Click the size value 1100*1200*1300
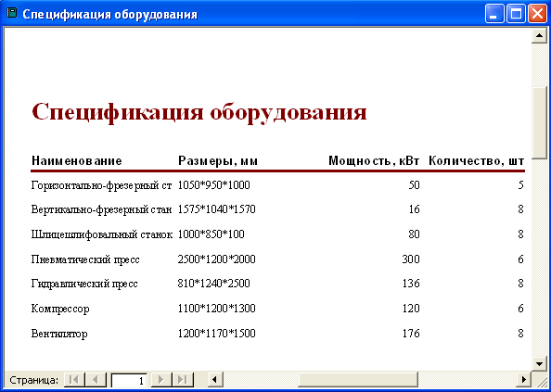 tap(216, 309)
